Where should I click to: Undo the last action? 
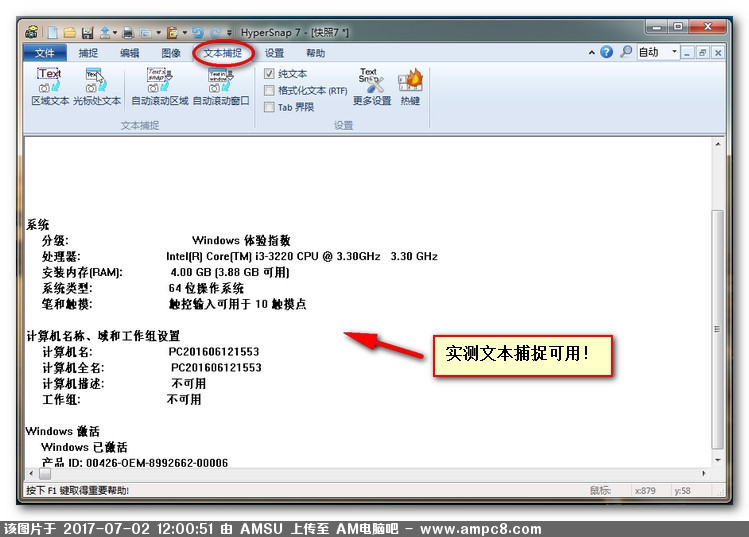coord(198,32)
